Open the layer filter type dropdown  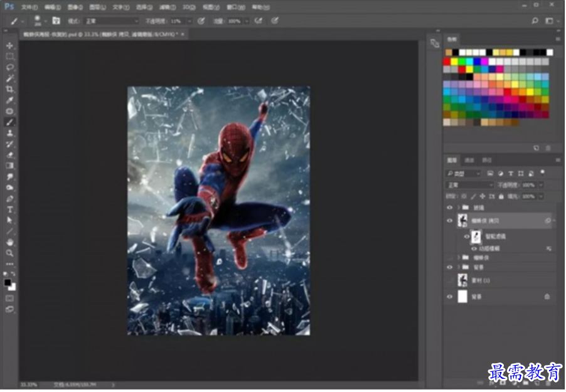(464, 174)
